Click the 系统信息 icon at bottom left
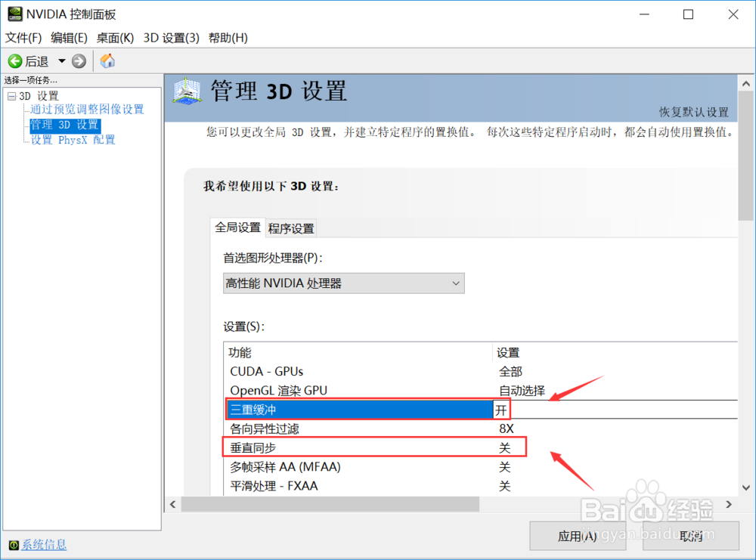 (14, 545)
